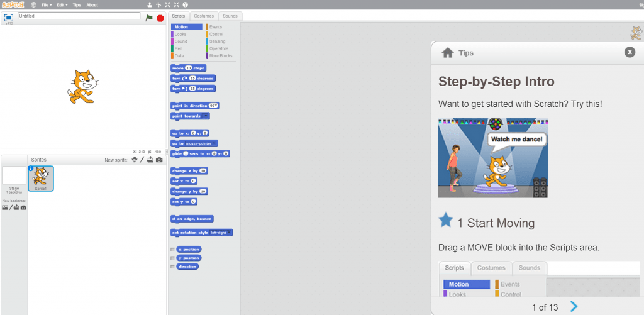
Task: Open the About link
Action: point(92,5)
